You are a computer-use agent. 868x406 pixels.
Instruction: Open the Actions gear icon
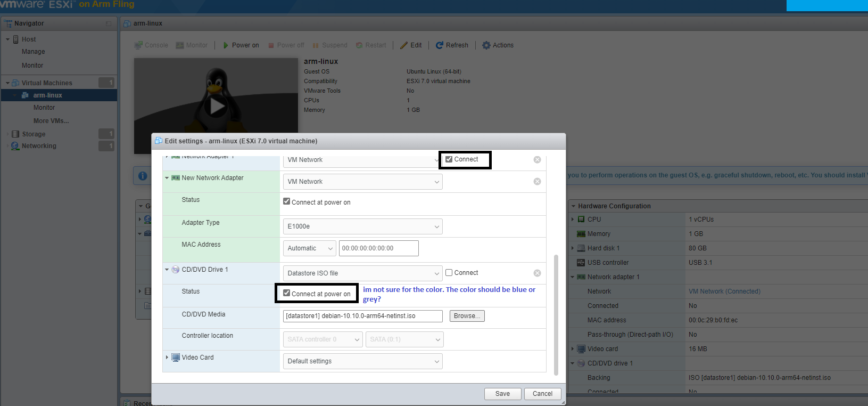(486, 45)
